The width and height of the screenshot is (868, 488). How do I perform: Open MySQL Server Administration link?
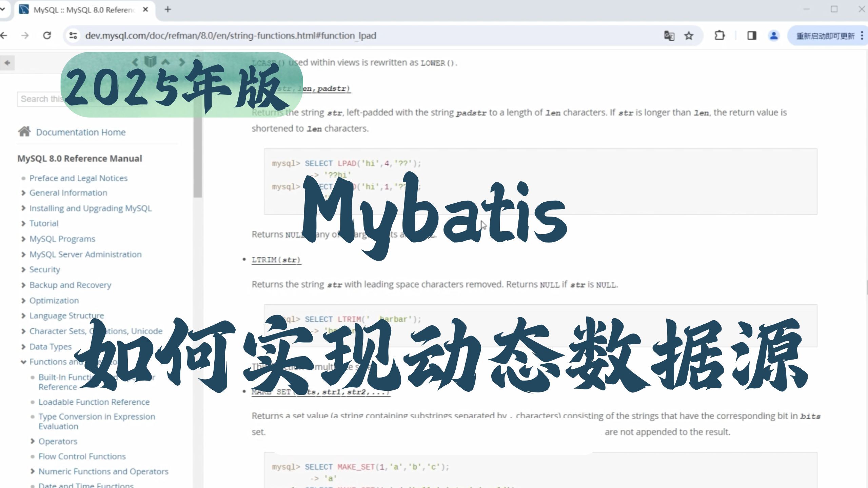pyautogui.click(x=85, y=255)
